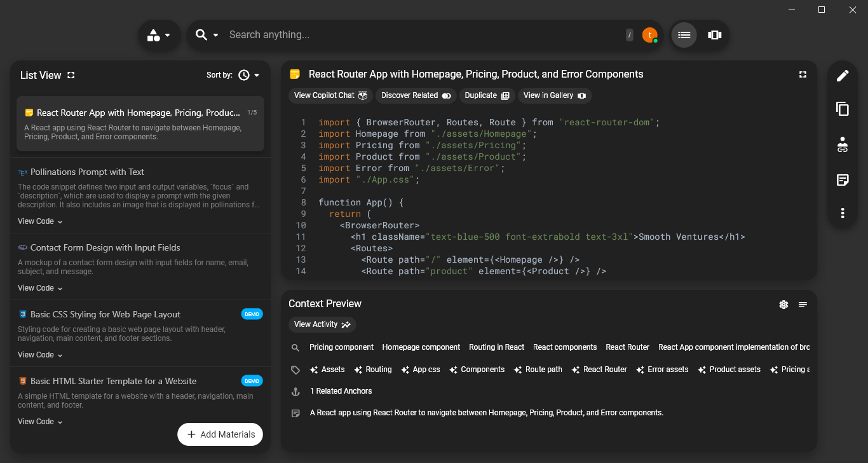Open the Sort by dropdown
Image resolution: width=868 pixels, height=463 pixels.
click(x=248, y=75)
